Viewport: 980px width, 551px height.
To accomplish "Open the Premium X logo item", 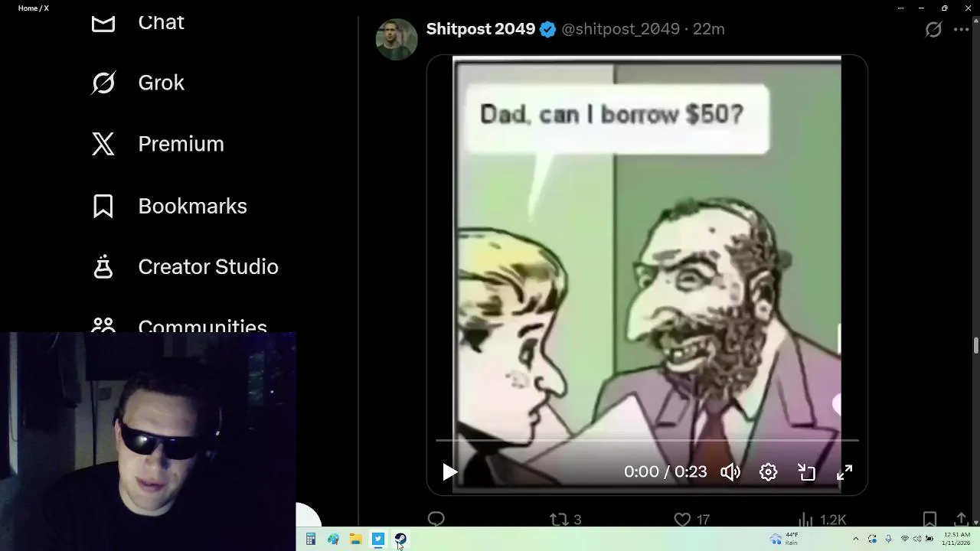I will click(158, 144).
